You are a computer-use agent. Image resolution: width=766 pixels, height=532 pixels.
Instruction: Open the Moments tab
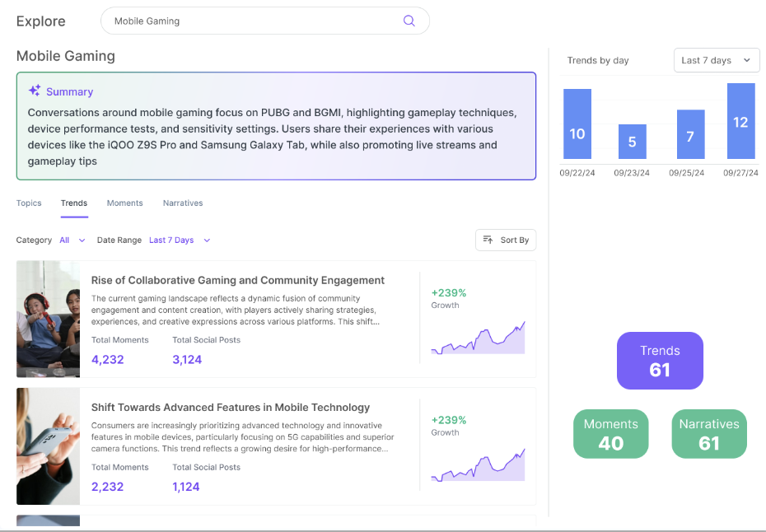(125, 203)
